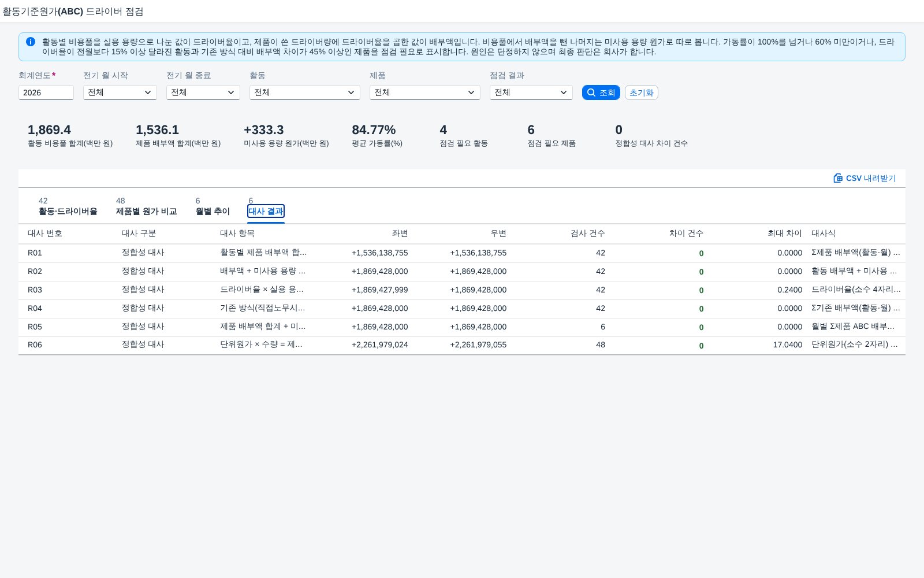Switch to the 활동·드라이버율 tab

click(68, 211)
